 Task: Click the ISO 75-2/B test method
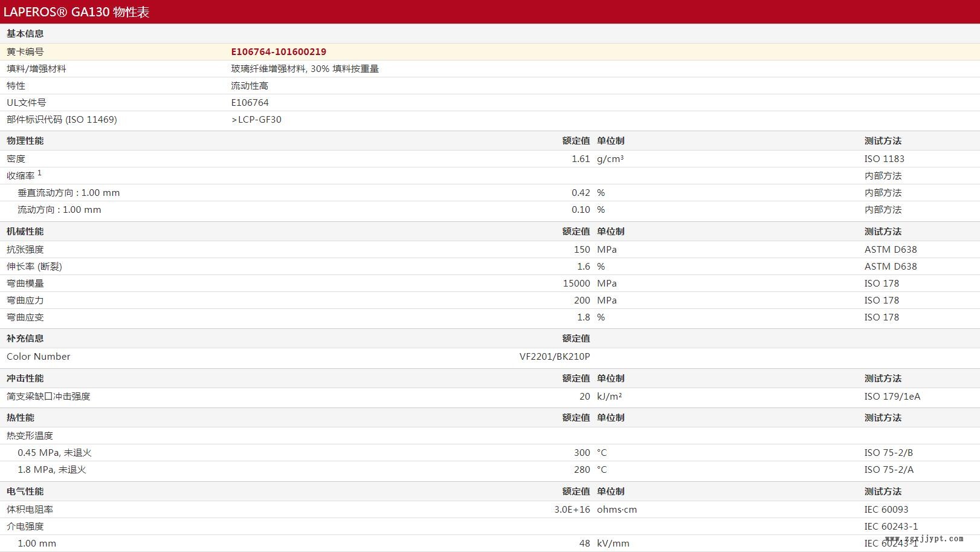(x=888, y=453)
